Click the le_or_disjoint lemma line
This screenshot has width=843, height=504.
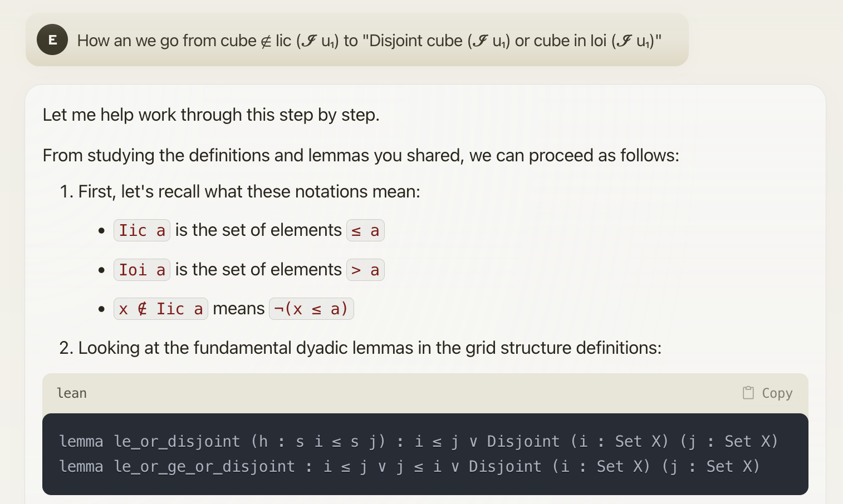(419, 441)
